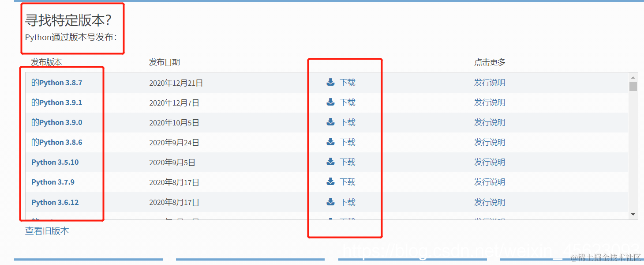Click 下载 text for Python 3.9.0

click(348, 122)
